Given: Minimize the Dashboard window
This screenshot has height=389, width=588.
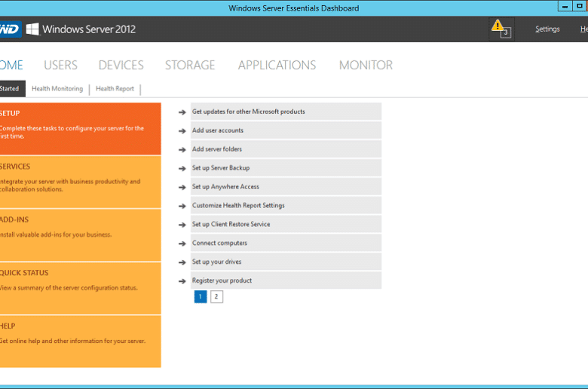Looking at the screenshot, I should point(565,6).
